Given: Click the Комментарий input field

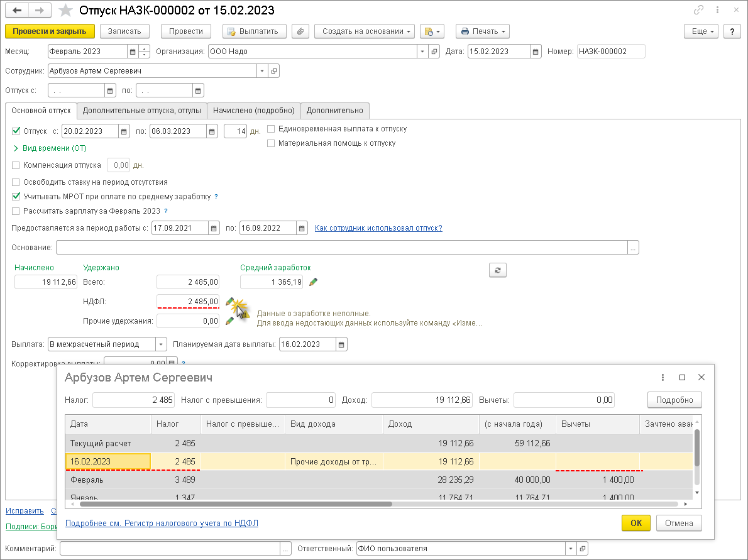Looking at the screenshot, I should (x=170, y=549).
